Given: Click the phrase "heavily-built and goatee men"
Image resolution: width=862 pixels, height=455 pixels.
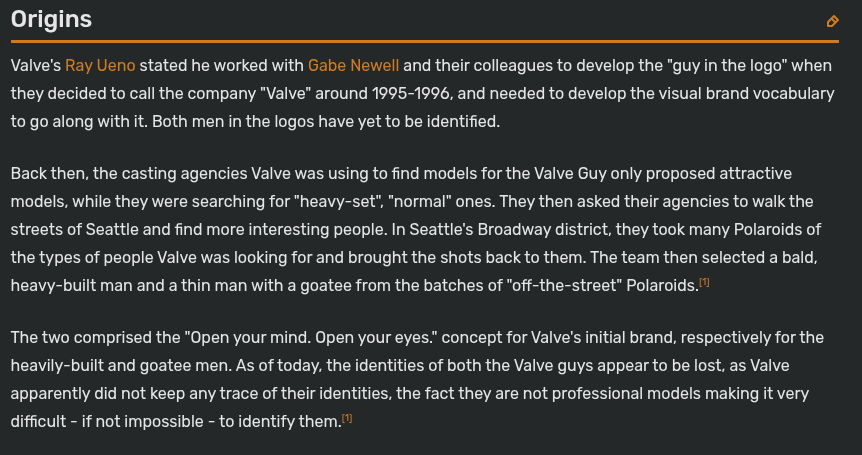Looking at the screenshot, I should click(x=120, y=366).
